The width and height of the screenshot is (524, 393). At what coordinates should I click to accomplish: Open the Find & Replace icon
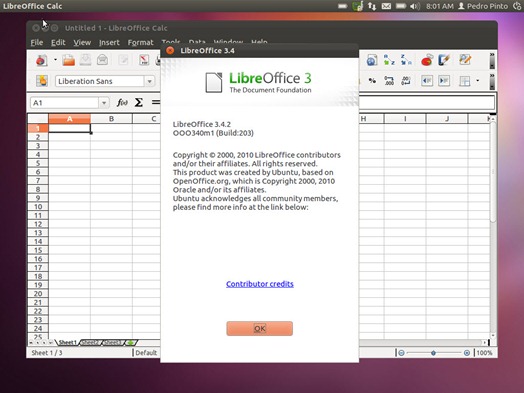[465, 60]
